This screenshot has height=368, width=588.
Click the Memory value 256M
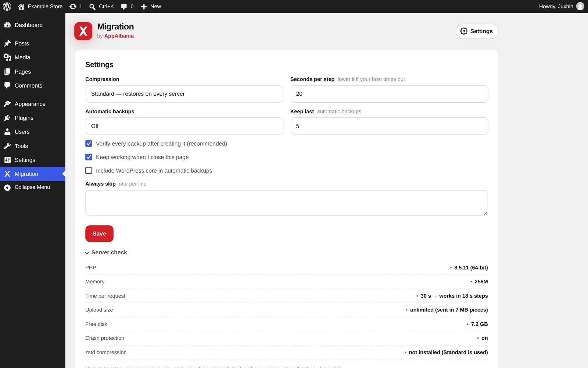click(x=481, y=282)
